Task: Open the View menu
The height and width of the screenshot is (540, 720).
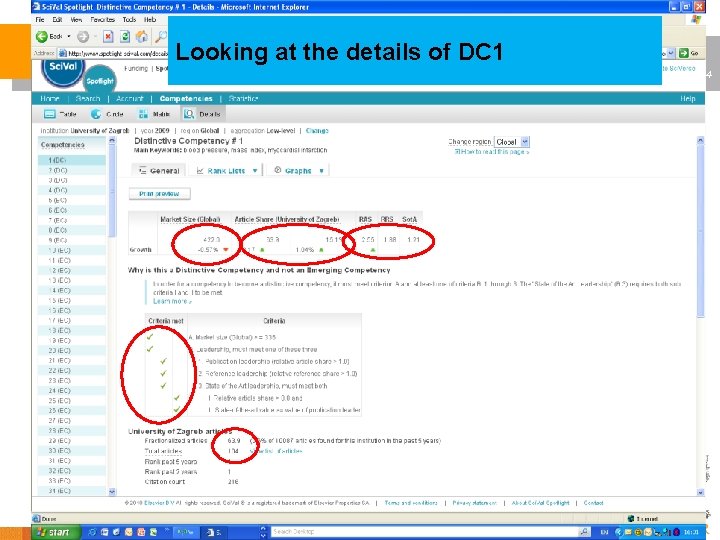Action: pyautogui.click(x=76, y=20)
